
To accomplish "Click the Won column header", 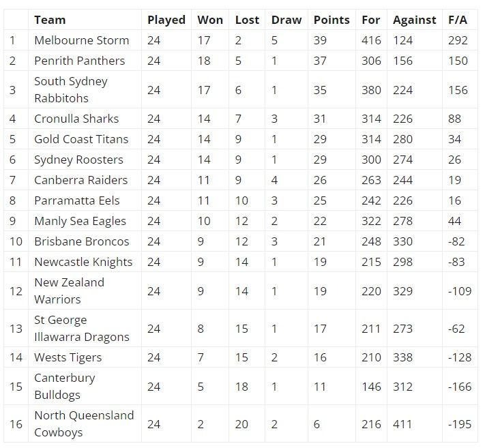I will click(210, 20).
